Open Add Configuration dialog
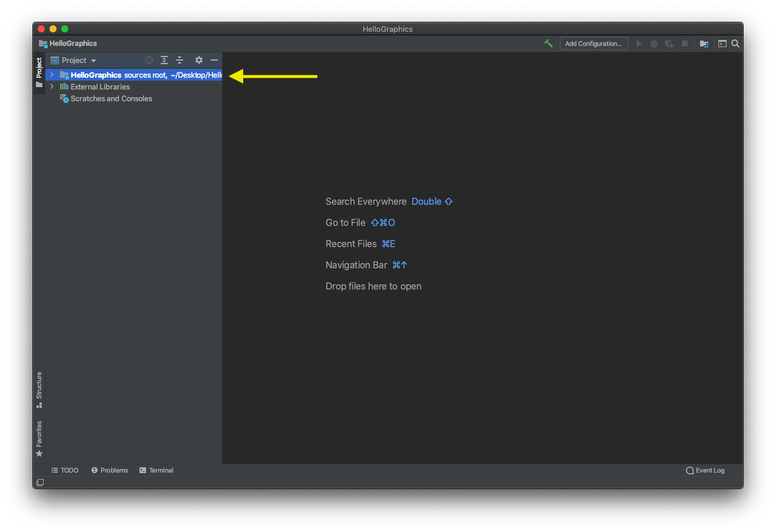 593,44
